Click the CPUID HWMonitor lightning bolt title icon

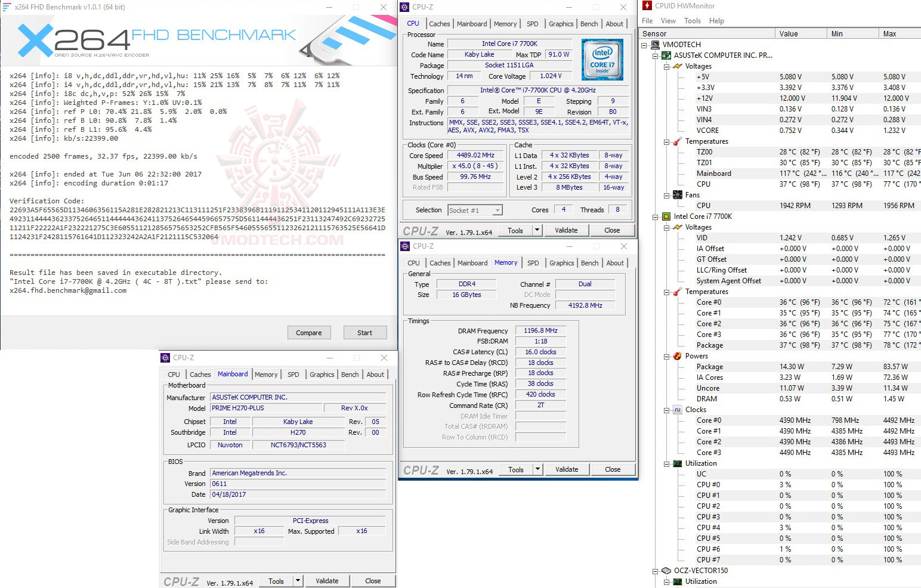point(647,5)
